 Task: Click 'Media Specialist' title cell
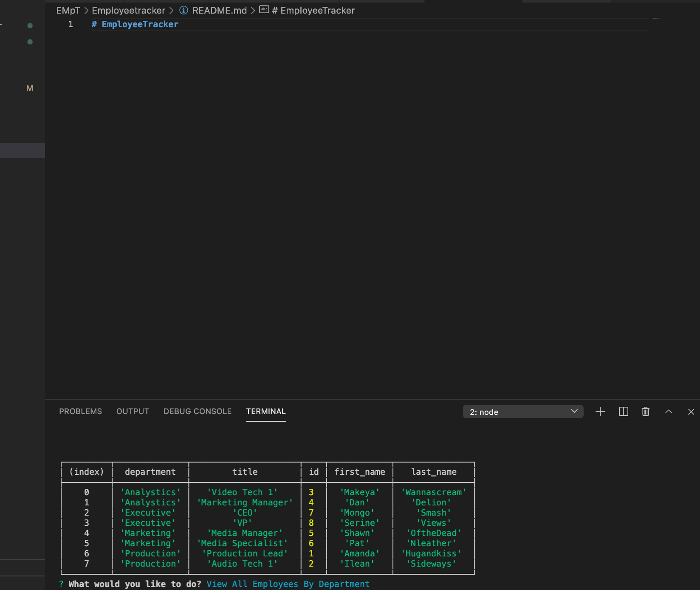tap(243, 543)
